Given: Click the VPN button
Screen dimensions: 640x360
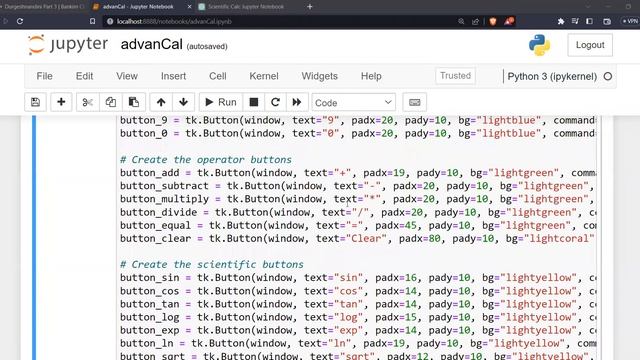Looking at the screenshot, I should 630,21.
